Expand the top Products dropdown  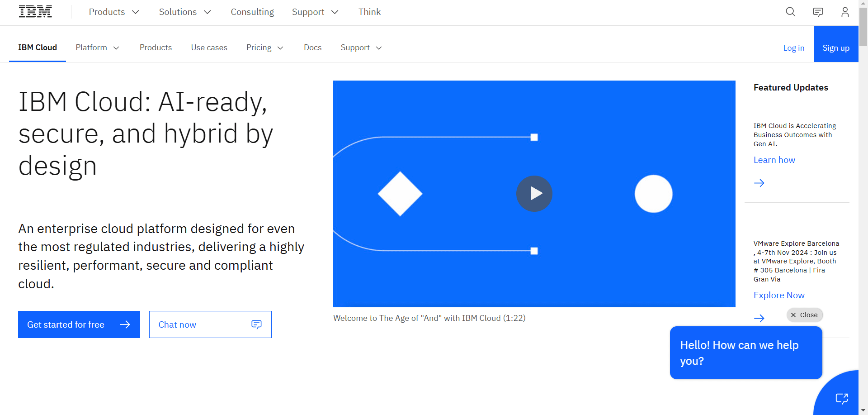click(113, 12)
